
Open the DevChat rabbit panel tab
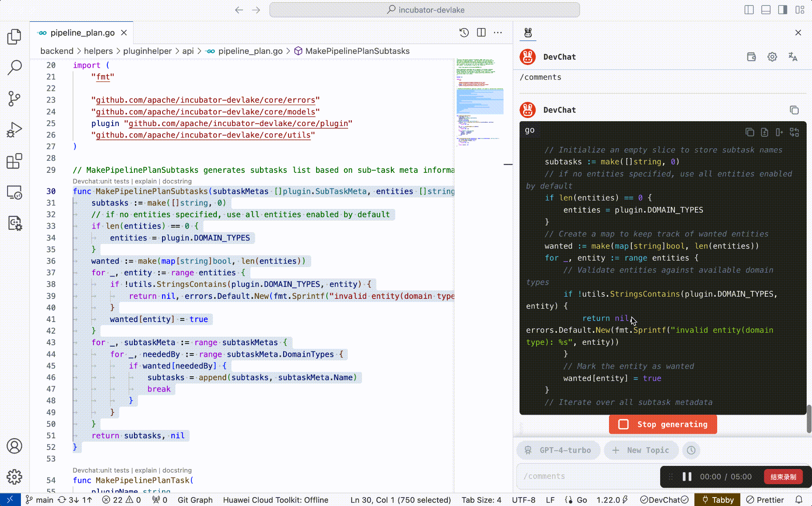click(x=528, y=33)
